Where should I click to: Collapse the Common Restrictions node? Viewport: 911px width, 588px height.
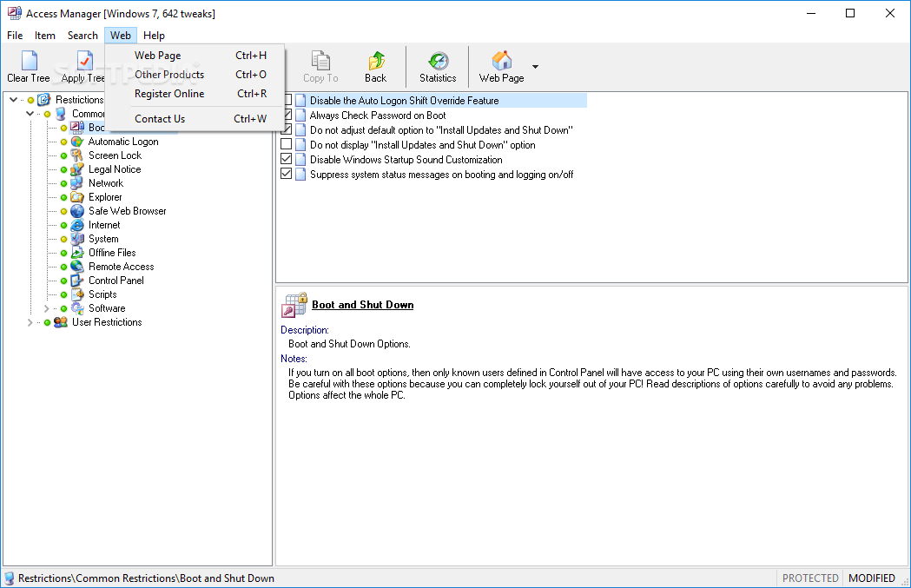[x=30, y=114]
